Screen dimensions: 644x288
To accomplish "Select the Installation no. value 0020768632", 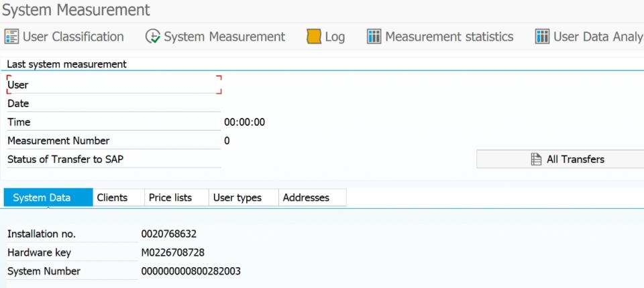I will (168, 234).
